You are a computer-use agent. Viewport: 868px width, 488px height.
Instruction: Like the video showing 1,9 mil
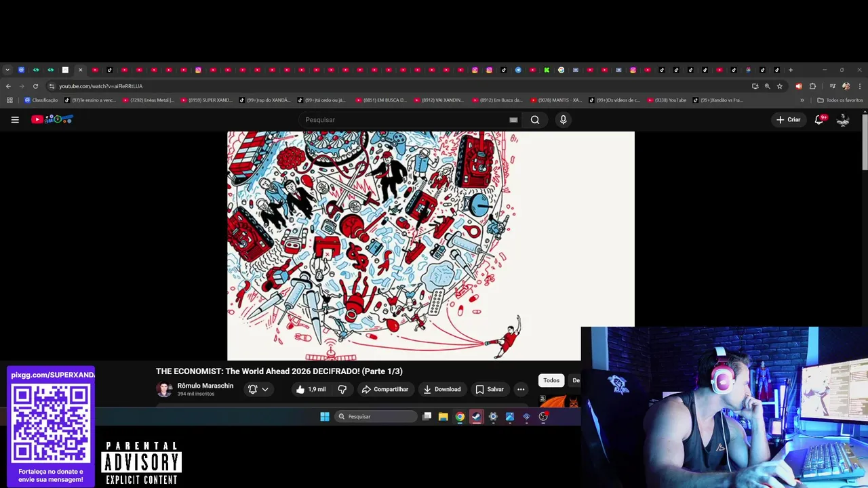pos(311,389)
